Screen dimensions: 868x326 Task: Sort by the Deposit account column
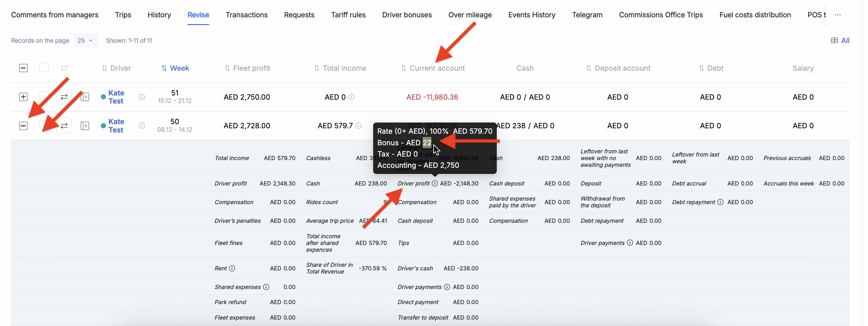click(x=618, y=68)
